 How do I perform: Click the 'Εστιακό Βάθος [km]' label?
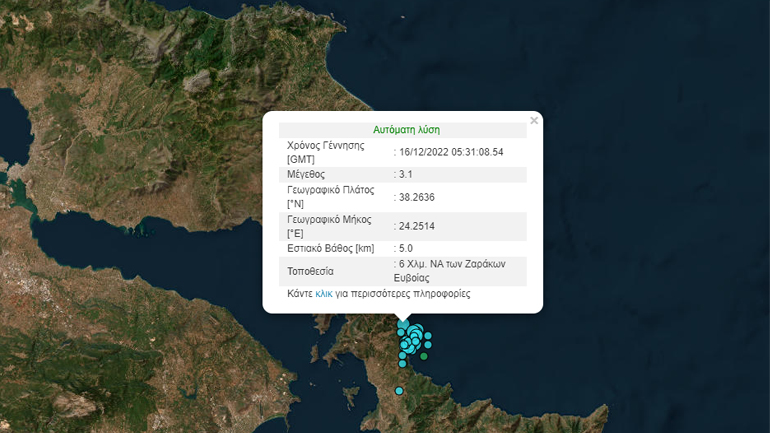330,248
